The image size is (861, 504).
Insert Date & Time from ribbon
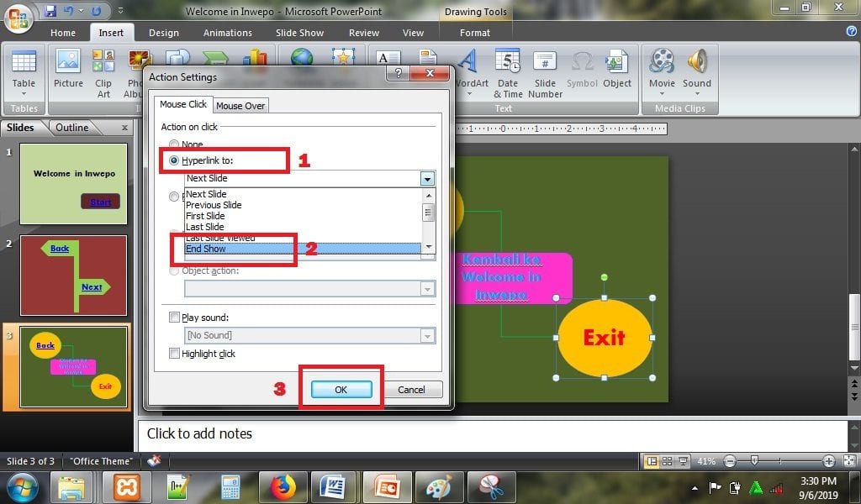coord(507,73)
